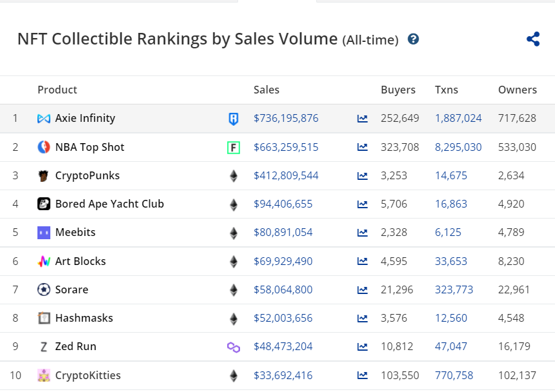The image size is (555, 392).
Task: Click the CryptoKitties cat icon
Action: [x=43, y=375]
